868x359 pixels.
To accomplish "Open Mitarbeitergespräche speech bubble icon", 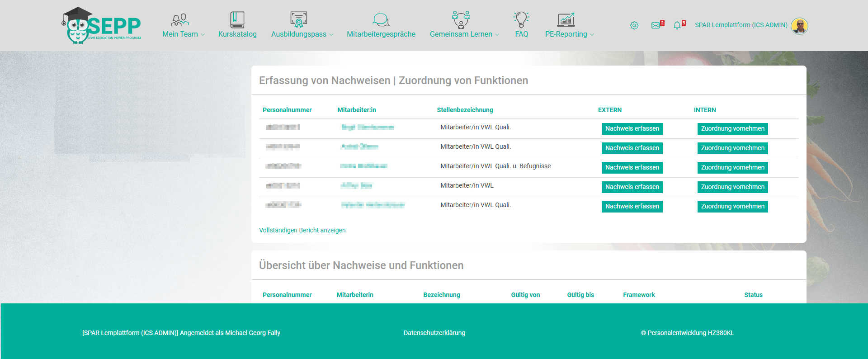I will (381, 20).
